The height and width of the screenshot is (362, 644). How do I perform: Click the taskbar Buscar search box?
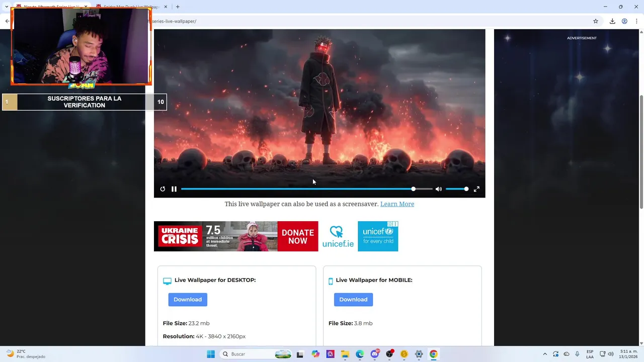click(x=257, y=354)
